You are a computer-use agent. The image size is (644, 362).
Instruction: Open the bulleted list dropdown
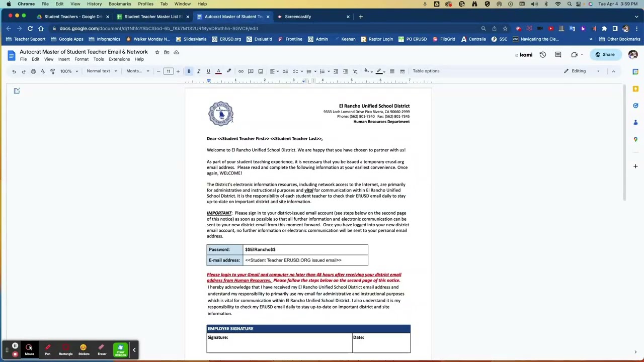pos(311,71)
